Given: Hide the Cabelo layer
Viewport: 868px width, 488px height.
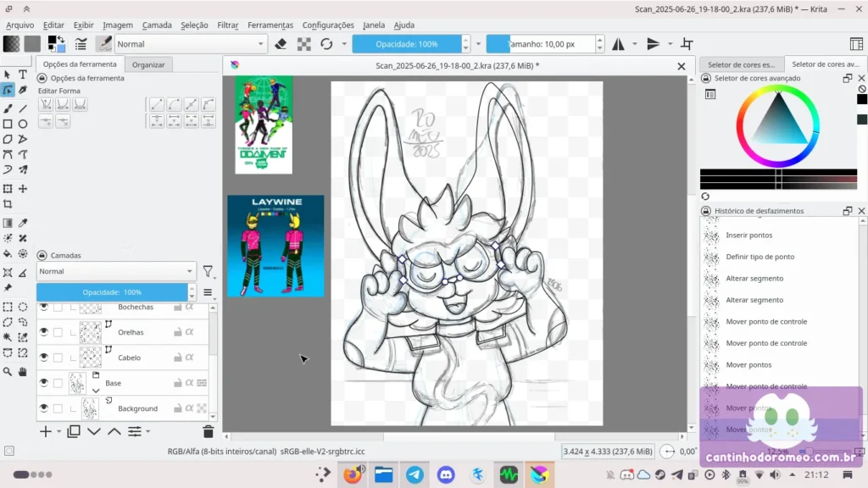Looking at the screenshot, I should (x=44, y=358).
